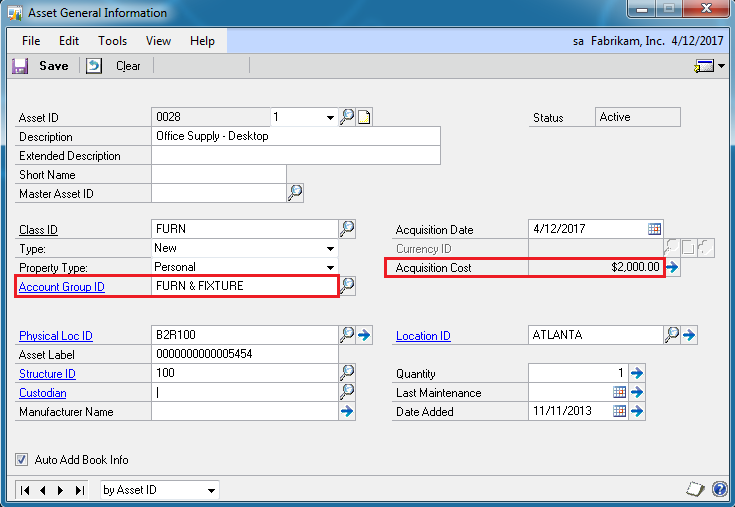The width and height of the screenshot is (735, 507).
Task: Click into the Short Name field
Action: point(219,174)
